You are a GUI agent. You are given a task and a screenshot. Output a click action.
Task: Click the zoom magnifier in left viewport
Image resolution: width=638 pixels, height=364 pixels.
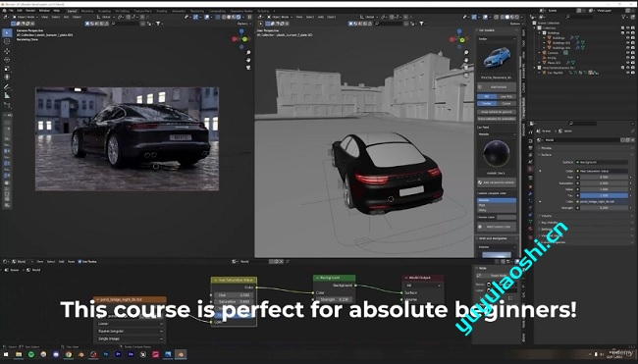248,53
